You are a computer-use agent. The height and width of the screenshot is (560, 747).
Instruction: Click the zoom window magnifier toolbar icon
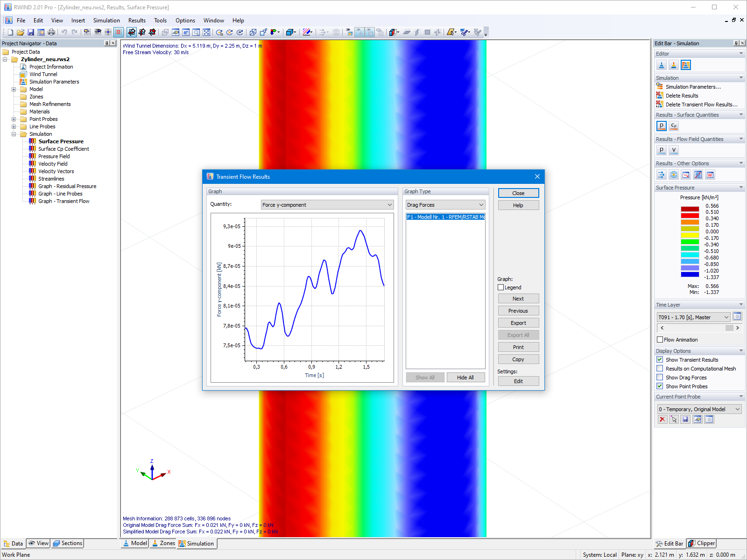tap(196, 32)
